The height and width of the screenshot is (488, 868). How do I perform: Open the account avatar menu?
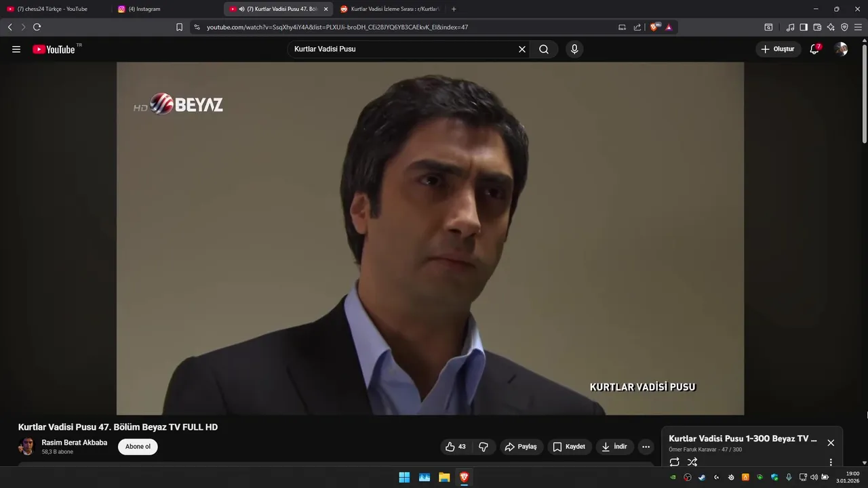click(x=841, y=49)
